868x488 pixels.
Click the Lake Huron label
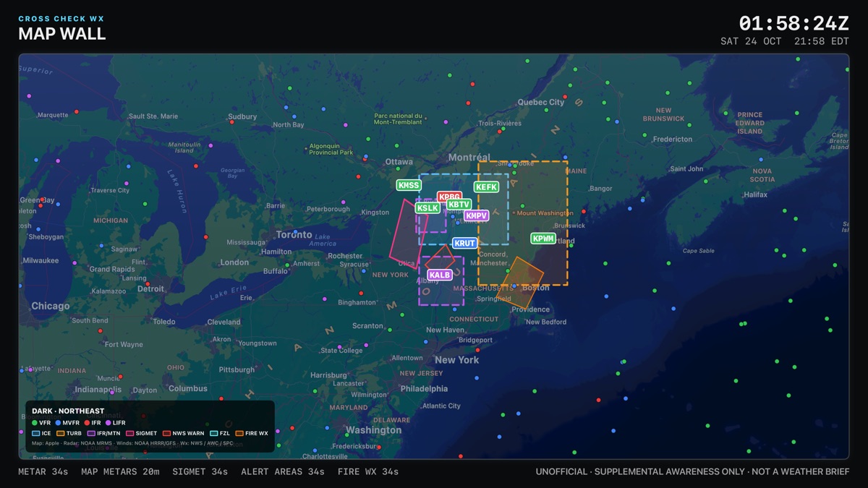(x=179, y=190)
